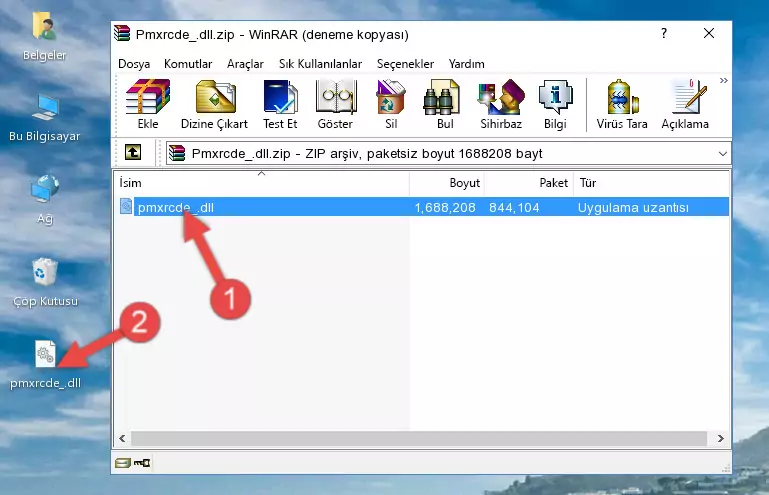Open the Dosya menu

(134, 64)
